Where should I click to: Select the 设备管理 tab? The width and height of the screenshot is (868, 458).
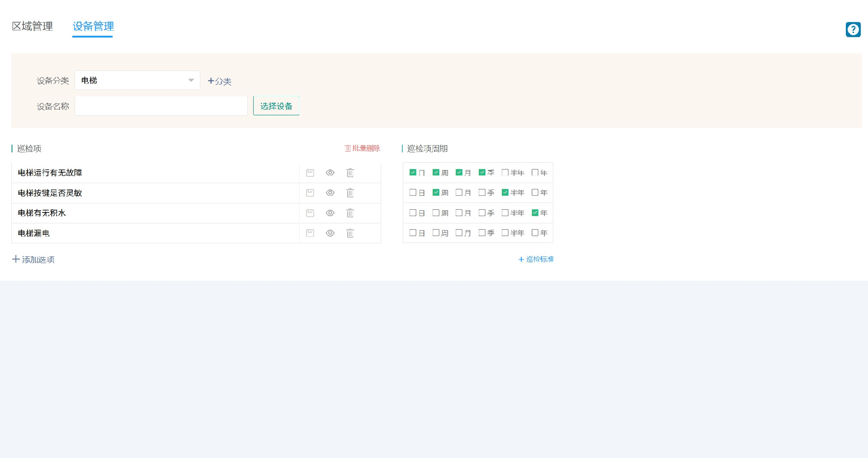click(x=93, y=26)
